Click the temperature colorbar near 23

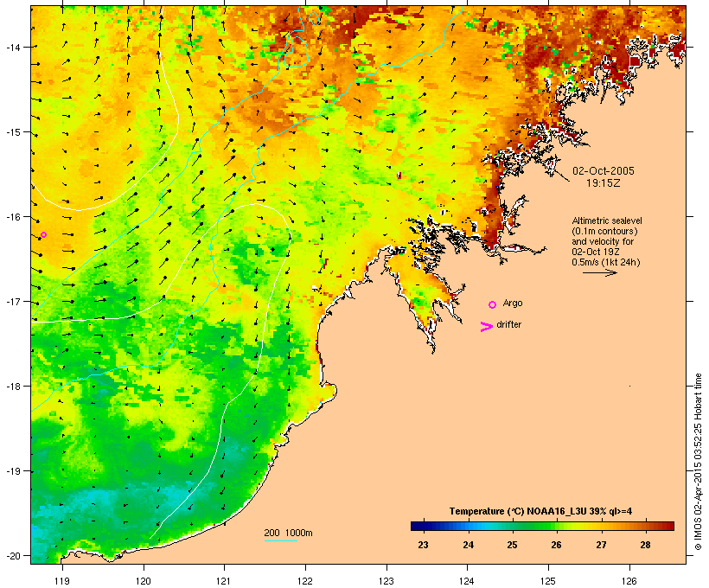pyautogui.click(x=423, y=526)
